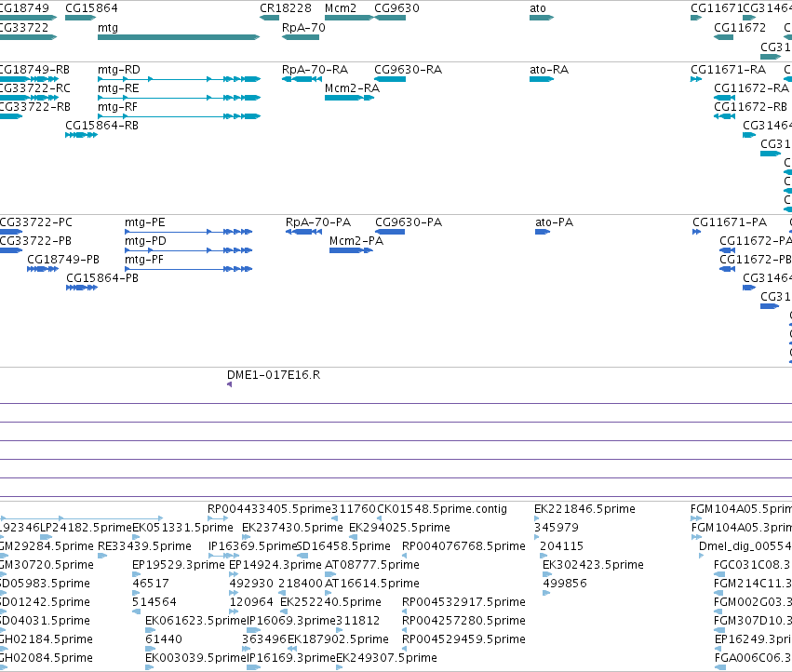Select transcript CG11672-RB label
Screen dimensions: 792x672
(750, 107)
